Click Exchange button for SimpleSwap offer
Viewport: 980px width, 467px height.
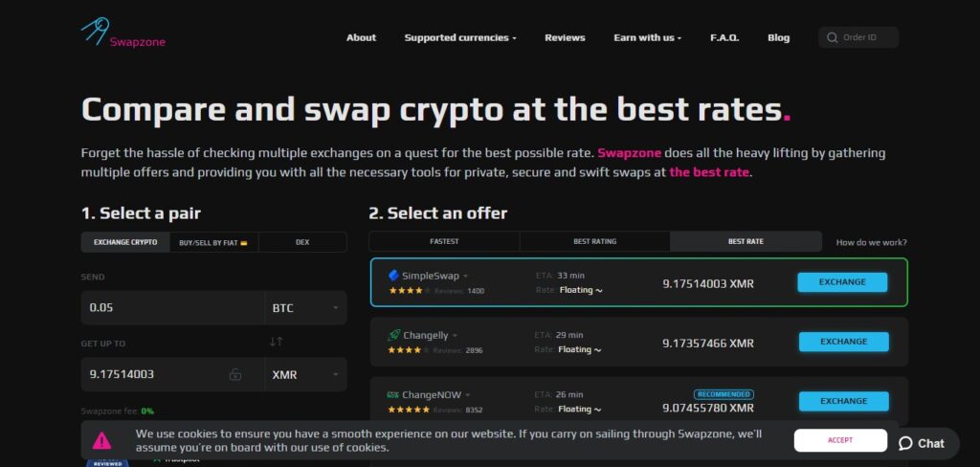[842, 282]
